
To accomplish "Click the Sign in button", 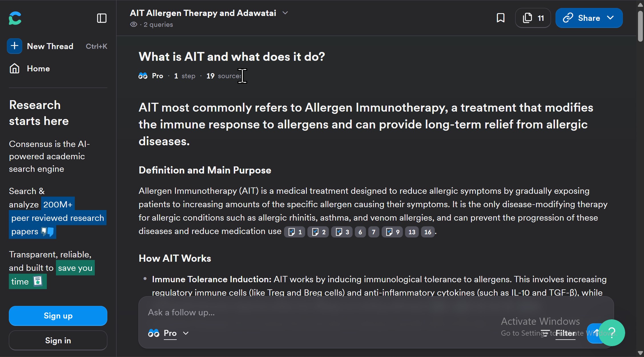I will (58, 340).
